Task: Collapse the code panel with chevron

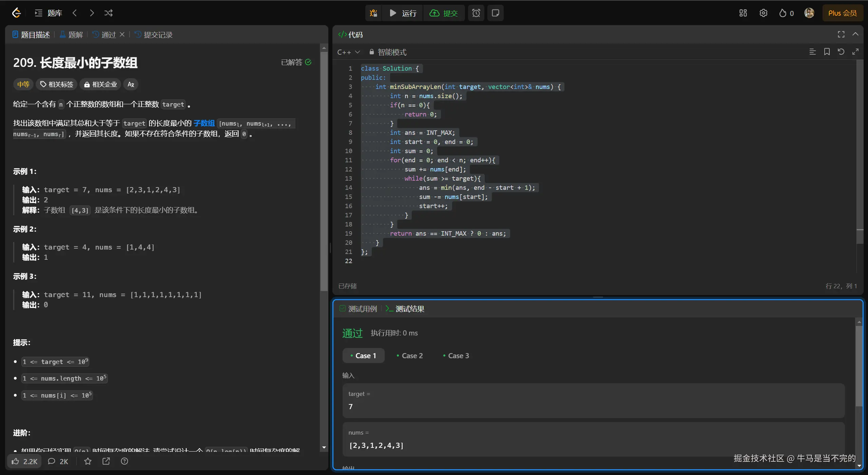Action: pos(855,34)
